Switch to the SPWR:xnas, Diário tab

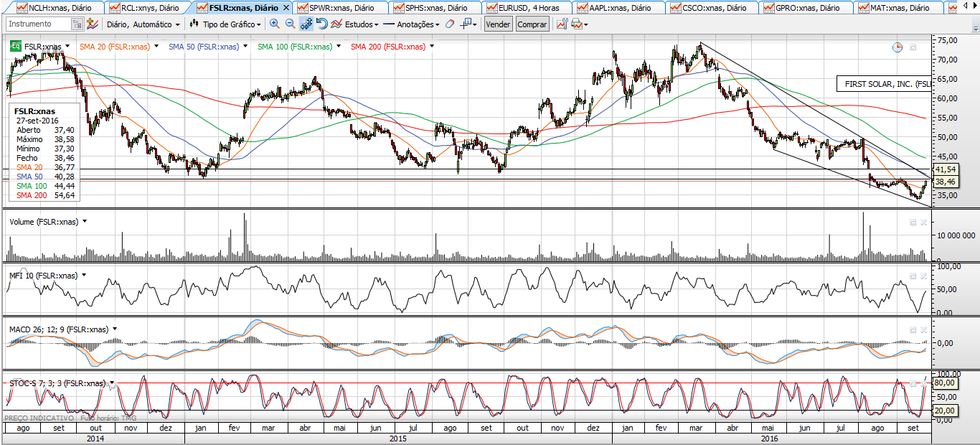[340, 8]
